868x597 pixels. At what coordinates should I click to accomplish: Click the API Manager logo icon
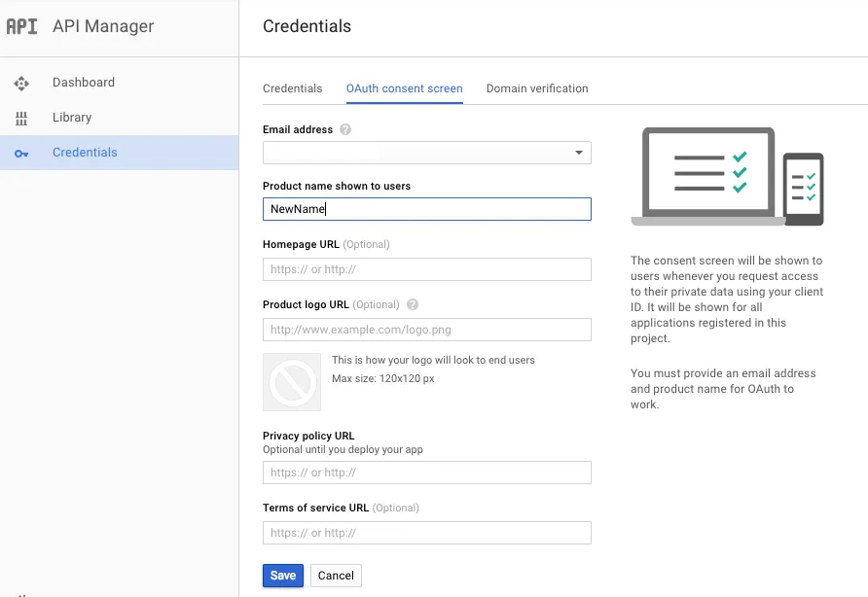(x=21, y=27)
